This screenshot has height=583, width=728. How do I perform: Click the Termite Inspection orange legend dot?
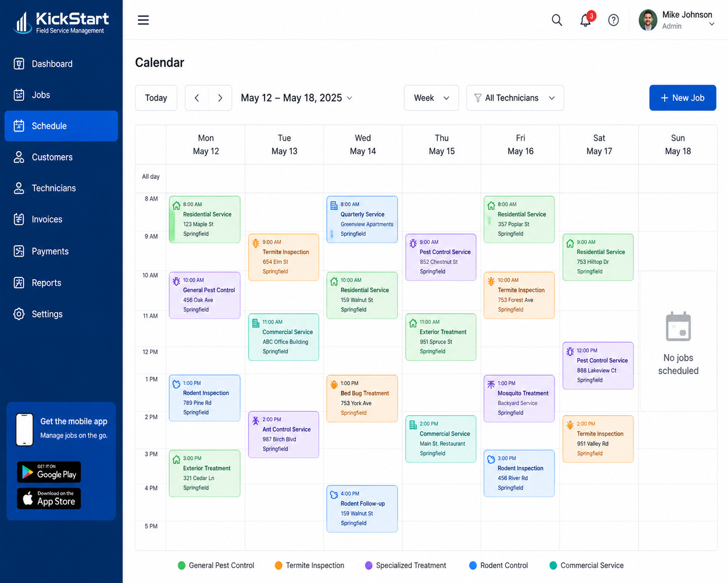(x=279, y=565)
